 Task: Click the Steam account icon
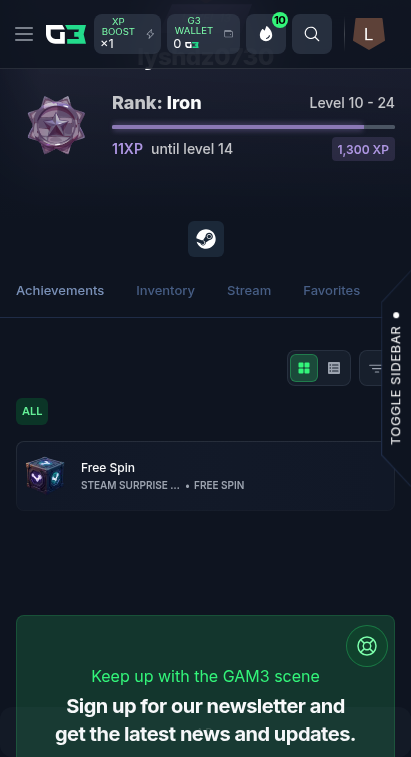click(x=206, y=239)
